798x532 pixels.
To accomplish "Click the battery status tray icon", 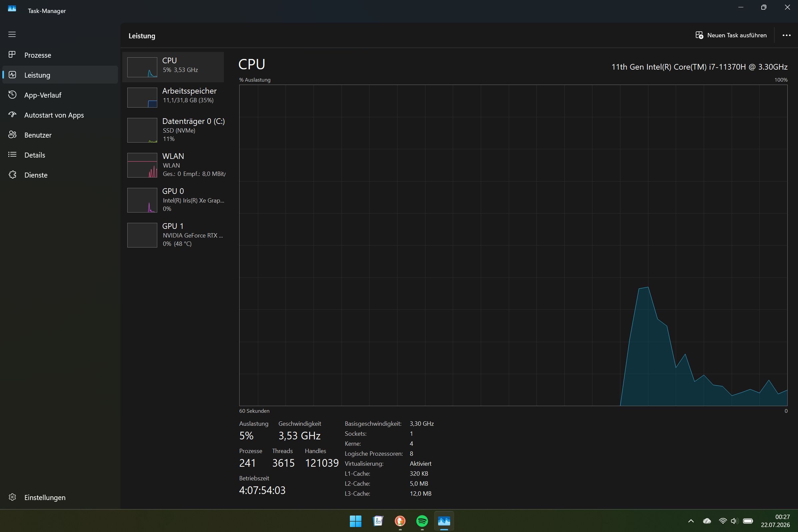I will tap(748, 521).
